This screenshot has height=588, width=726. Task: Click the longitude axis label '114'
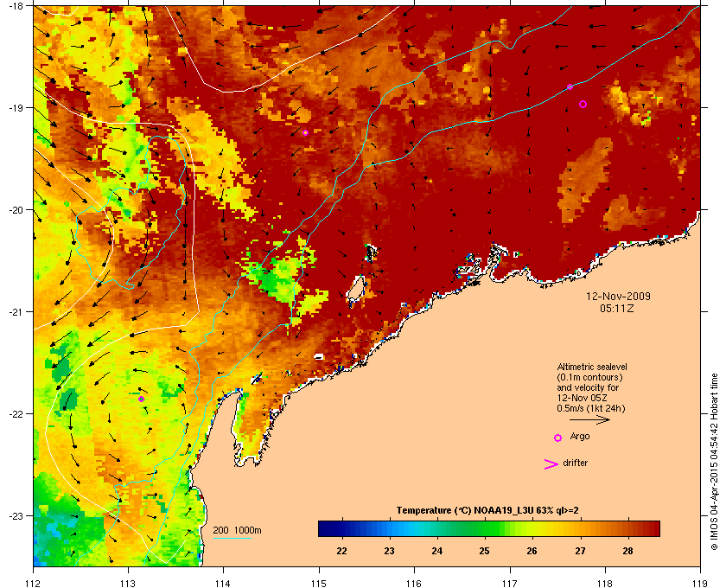223,584
